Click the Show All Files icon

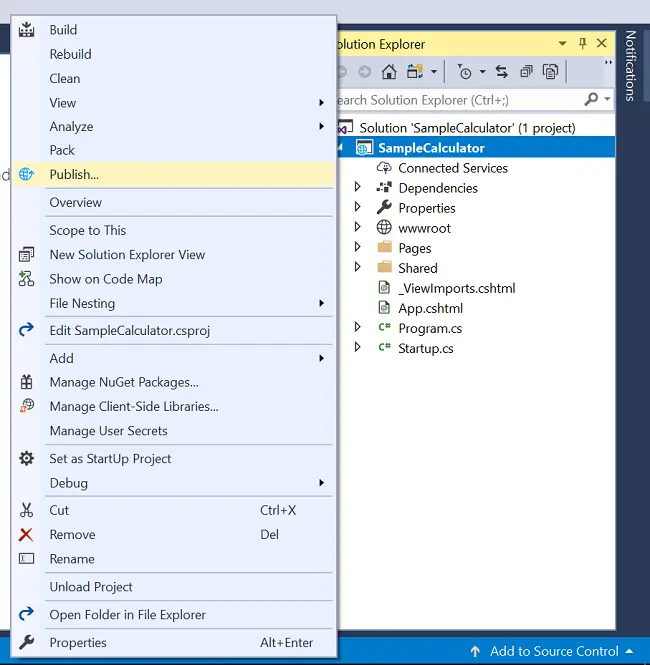[x=550, y=72]
